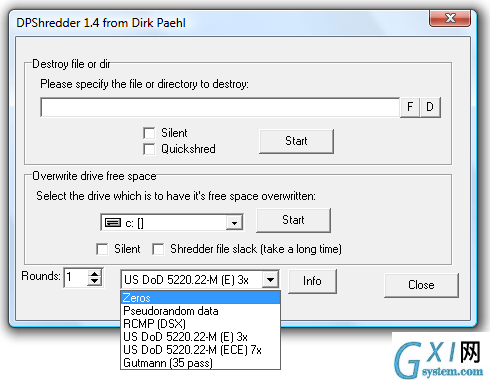Start destroying the specified file
The height and width of the screenshot is (380, 490).
(x=296, y=141)
